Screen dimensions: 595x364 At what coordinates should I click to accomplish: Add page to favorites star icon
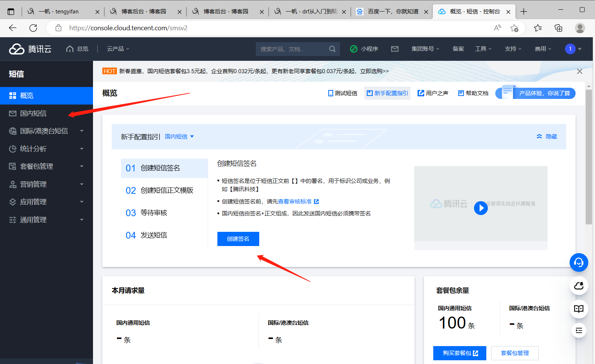[x=514, y=28]
